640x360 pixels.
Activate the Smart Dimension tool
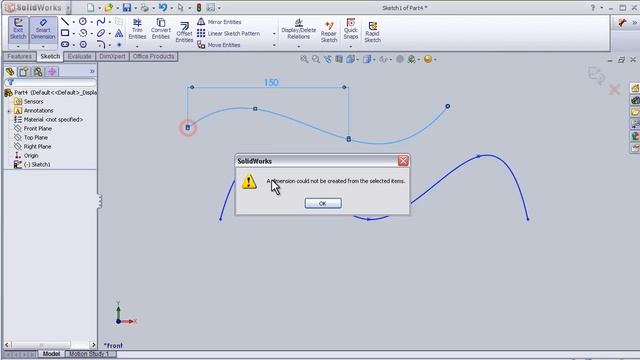(43, 29)
